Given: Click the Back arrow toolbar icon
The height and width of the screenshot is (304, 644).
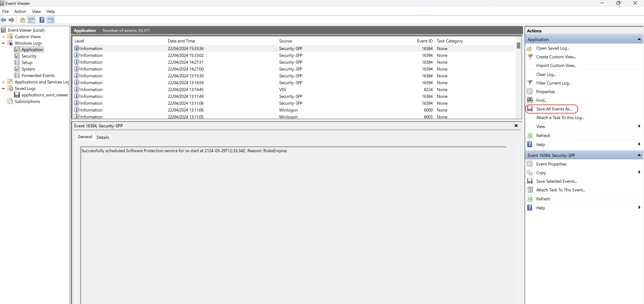Looking at the screenshot, I should point(3,20).
